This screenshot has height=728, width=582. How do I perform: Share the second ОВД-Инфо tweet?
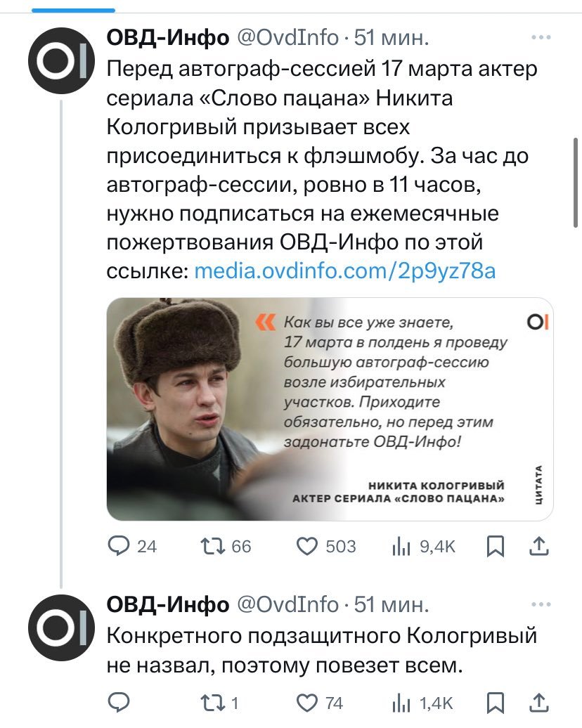click(538, 701)
